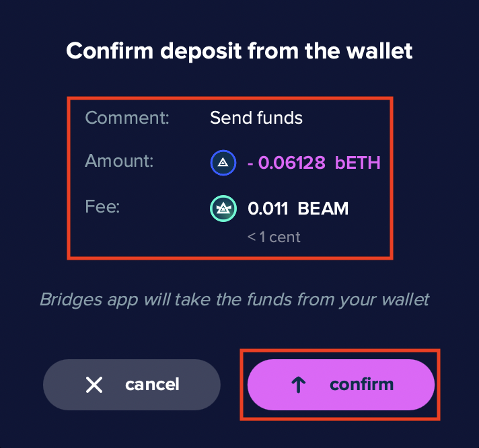Click the -0.06128 amount value
479x448 pixels.
click(287, 162)
